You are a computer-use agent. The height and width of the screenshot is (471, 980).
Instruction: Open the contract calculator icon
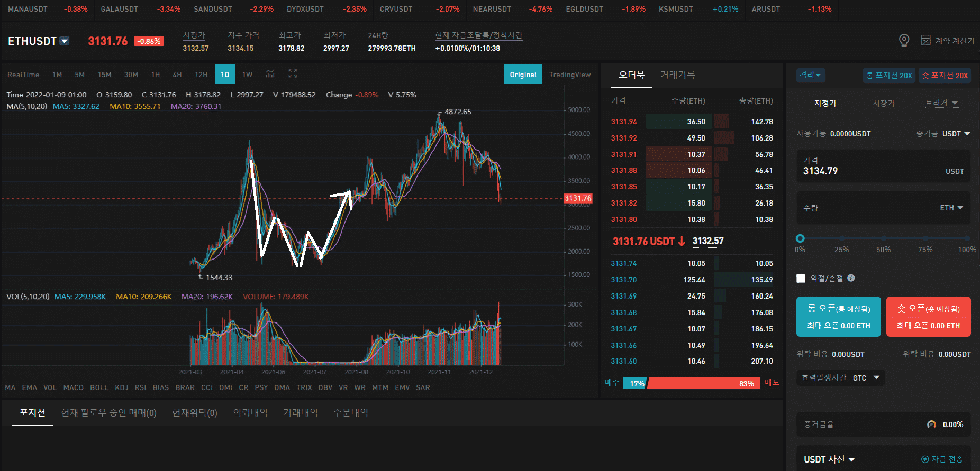coord(925,40)
